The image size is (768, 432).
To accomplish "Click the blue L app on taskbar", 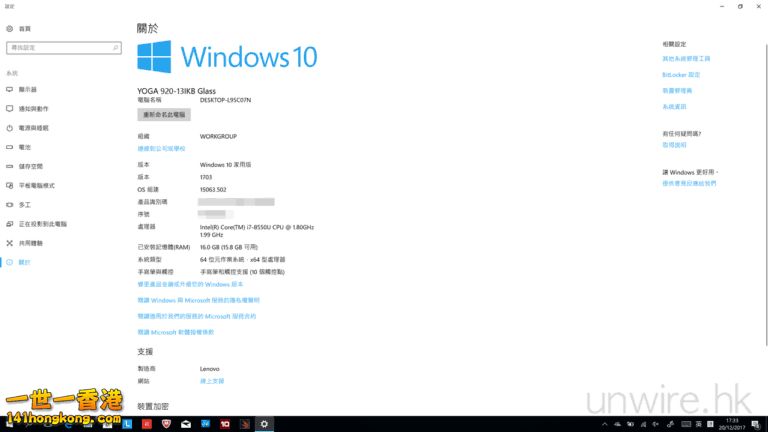I will 127,424.
